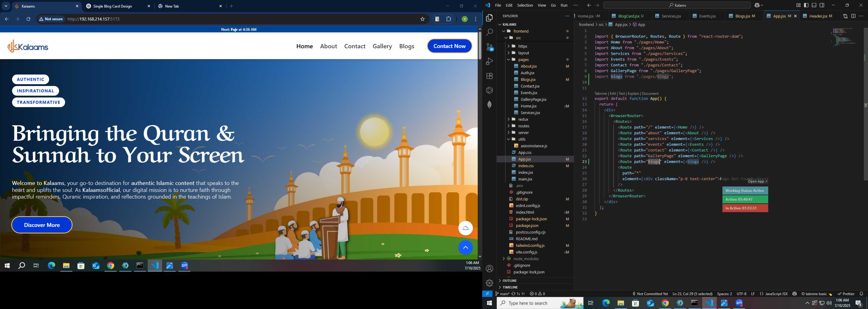This screenshot has height=309, width=868.
Task: Click the green Chrome profile avatar
Action: pyautogui.click(x=465, y=19)
